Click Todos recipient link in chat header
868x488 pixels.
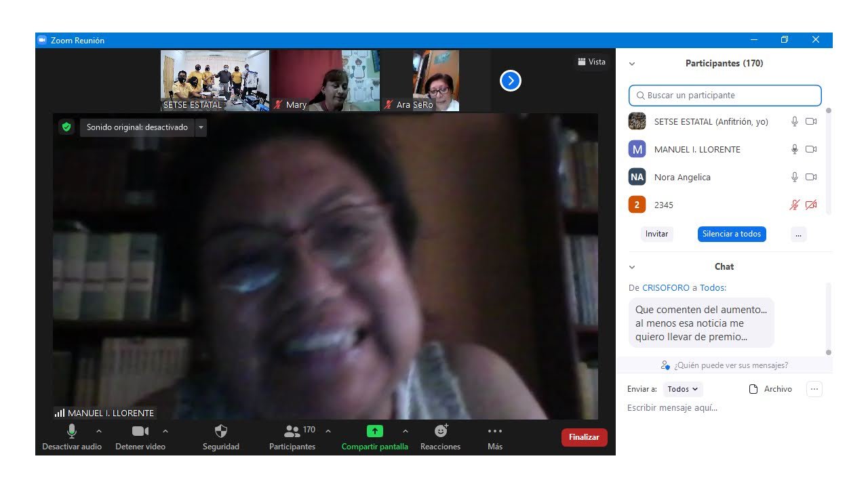point(712,287)
